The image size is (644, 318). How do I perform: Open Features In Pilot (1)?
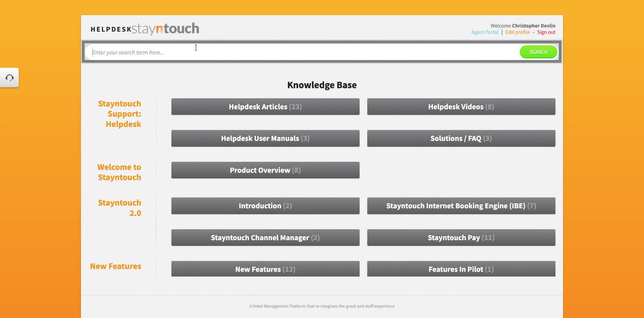461,269
